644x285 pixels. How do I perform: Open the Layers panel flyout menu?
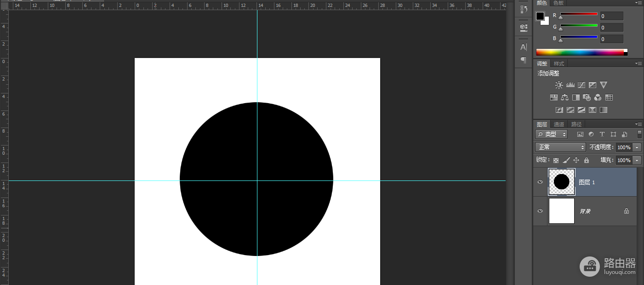tap(638, 124)
